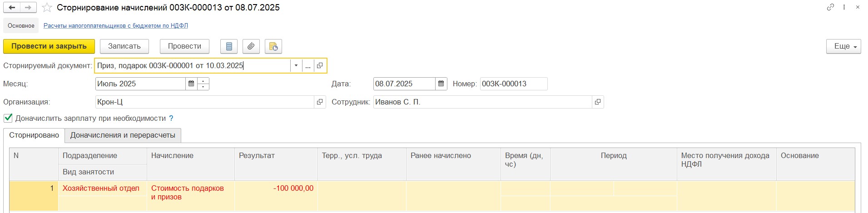
Task: Click the back navigation arrow
Action: click(x=12, y=7)
